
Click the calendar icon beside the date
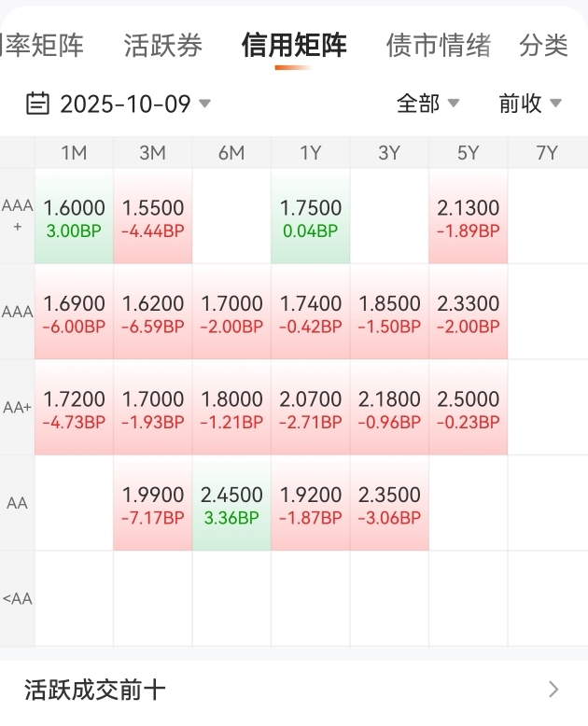[x=37, y=103]
